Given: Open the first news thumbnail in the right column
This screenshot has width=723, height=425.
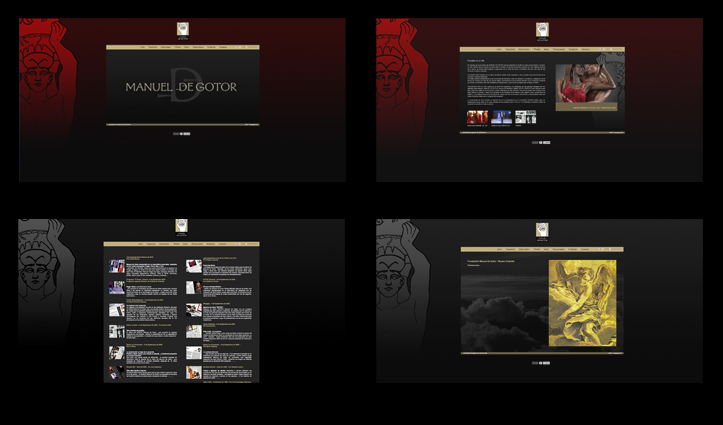Looking at the screenshot, I should click(194, 266).
